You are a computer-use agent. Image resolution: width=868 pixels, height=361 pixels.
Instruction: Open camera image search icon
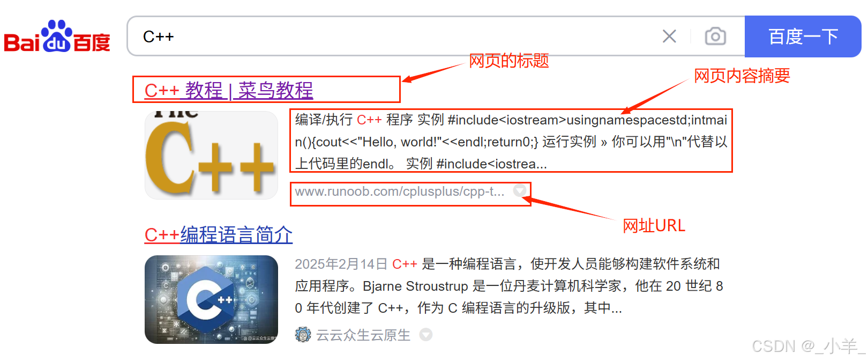pyautogui.click(x=715, y=36)
